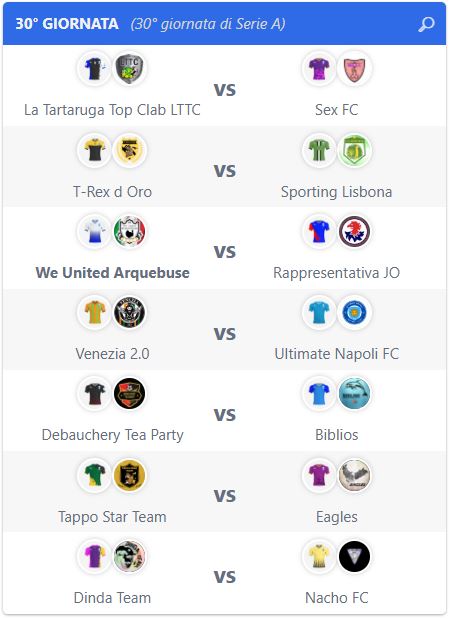Open Debauchery Tea Party team link
Image resolution: width=452 pixels, height=619 pixels.
113,435
